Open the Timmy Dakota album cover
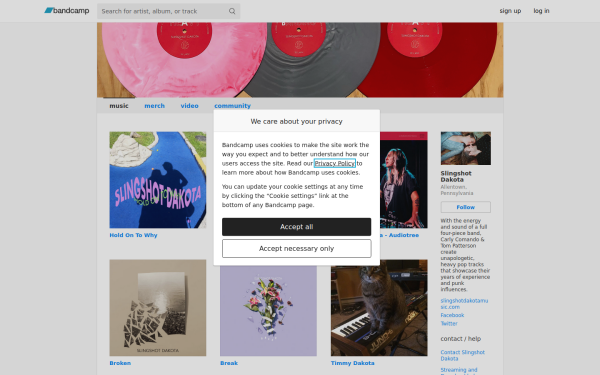 [379, 308]
